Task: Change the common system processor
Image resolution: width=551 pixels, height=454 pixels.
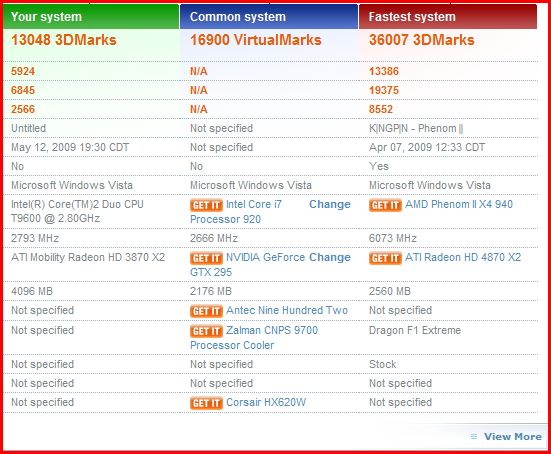Action: tap(330, 204)
